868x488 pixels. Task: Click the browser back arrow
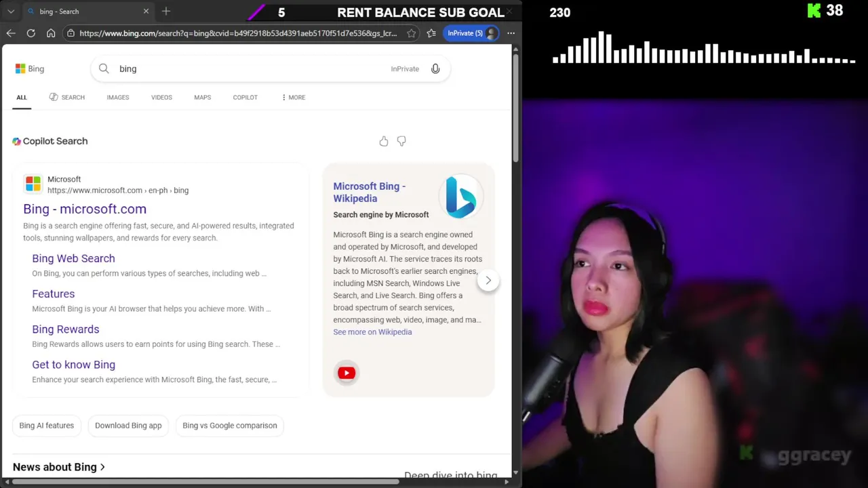(x=11, y=33)
